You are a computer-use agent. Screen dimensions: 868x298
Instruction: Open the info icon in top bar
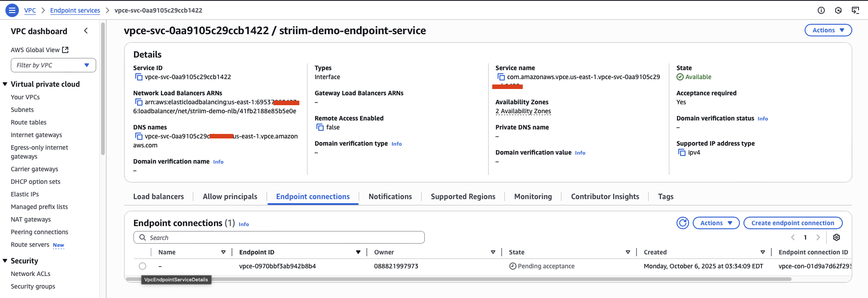tap(821, 10)
